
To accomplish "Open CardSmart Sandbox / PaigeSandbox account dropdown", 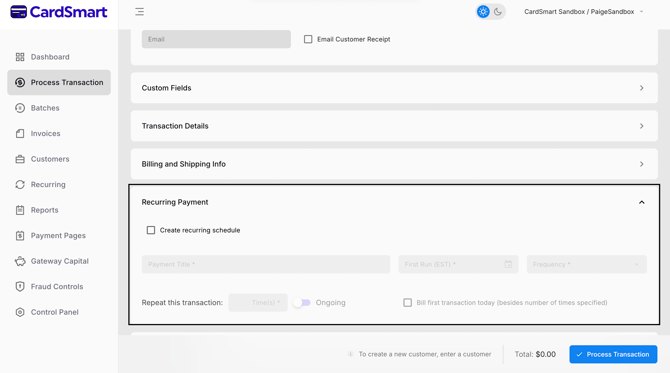I will (x=583, y=12).
